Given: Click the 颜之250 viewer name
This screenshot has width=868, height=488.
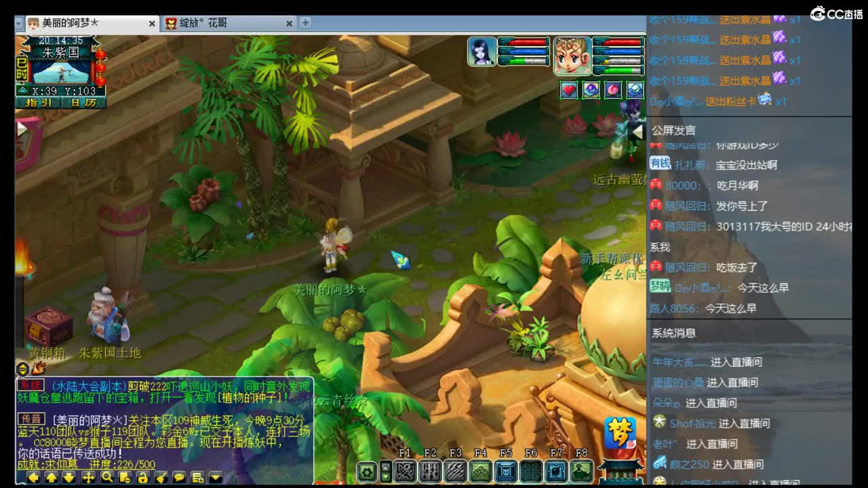Looking at the screenshot, I should tap(690, 464).
